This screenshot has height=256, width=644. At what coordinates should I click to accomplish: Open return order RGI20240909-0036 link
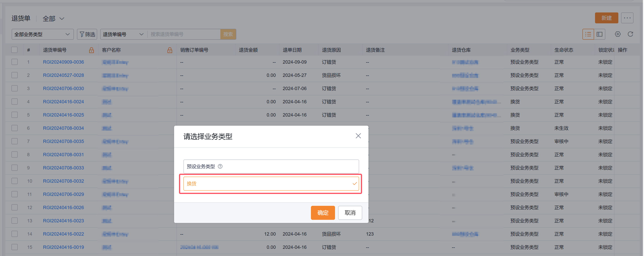click(64, 62)
